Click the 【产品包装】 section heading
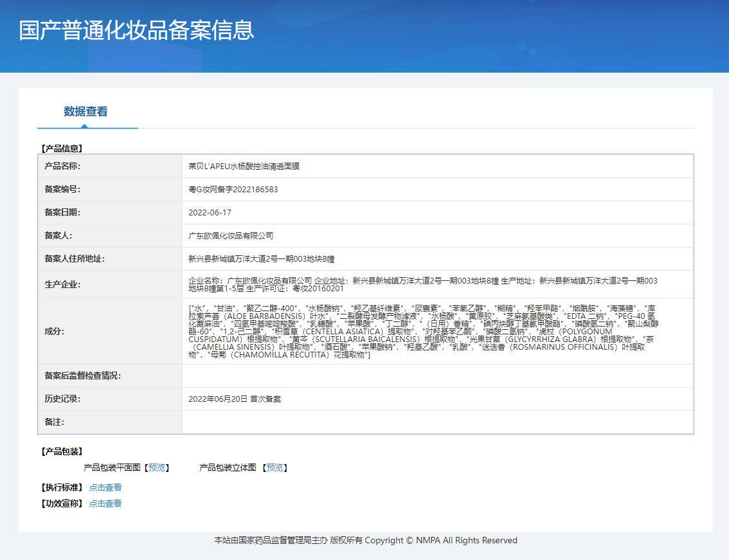The height and width of the screenshot is (560, 729). (62, 452)
